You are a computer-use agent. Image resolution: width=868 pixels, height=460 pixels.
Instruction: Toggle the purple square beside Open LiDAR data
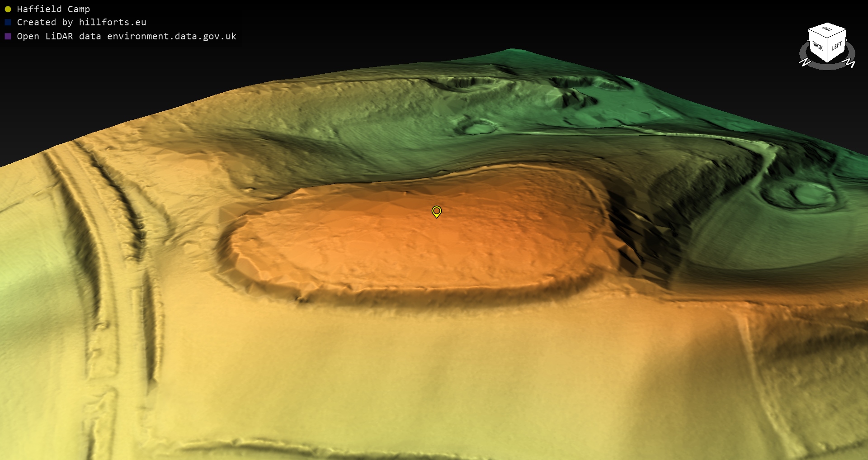click(8, 36)
